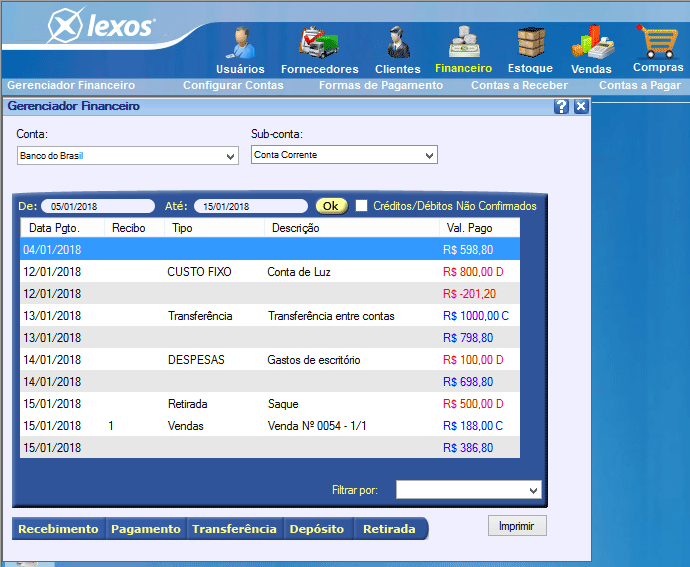Open the Filtrar por dropdown
This screenshot has width=690, height=567.
[x=469, y=490]
